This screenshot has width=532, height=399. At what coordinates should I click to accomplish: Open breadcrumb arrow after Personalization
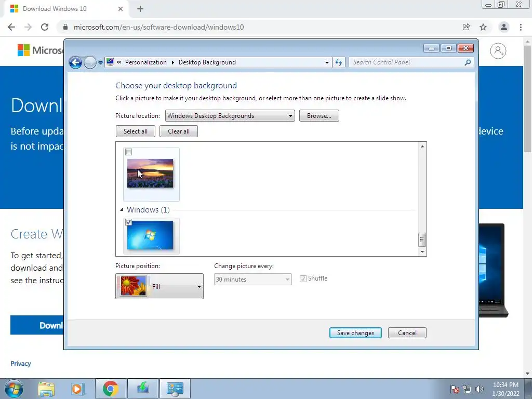coord(172,62)
